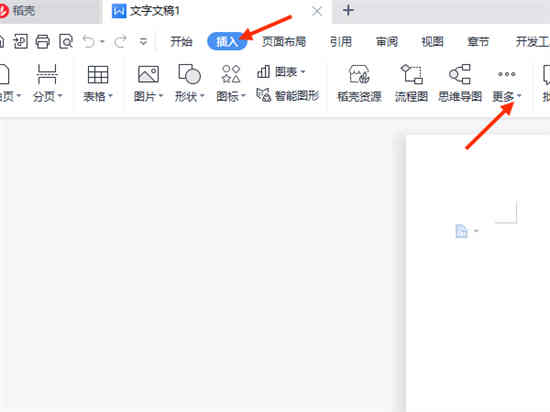This screenshot has width=550, height=412.
Task: Expand the 分页 dropdown arrow
Action: [60, 96]
